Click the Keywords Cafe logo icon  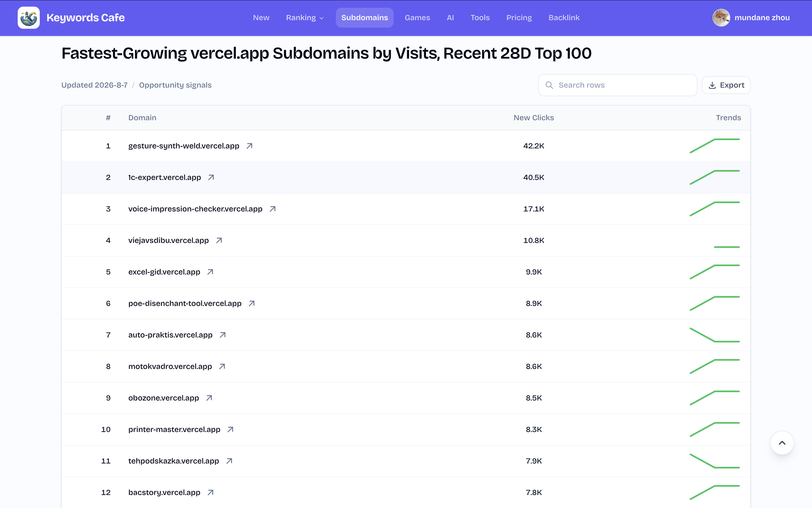[x=28, y=18]
